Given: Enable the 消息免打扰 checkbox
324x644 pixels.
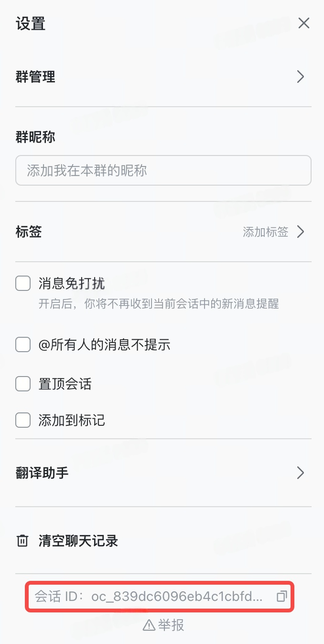Looking at the screenshot, I should (23, 284).
